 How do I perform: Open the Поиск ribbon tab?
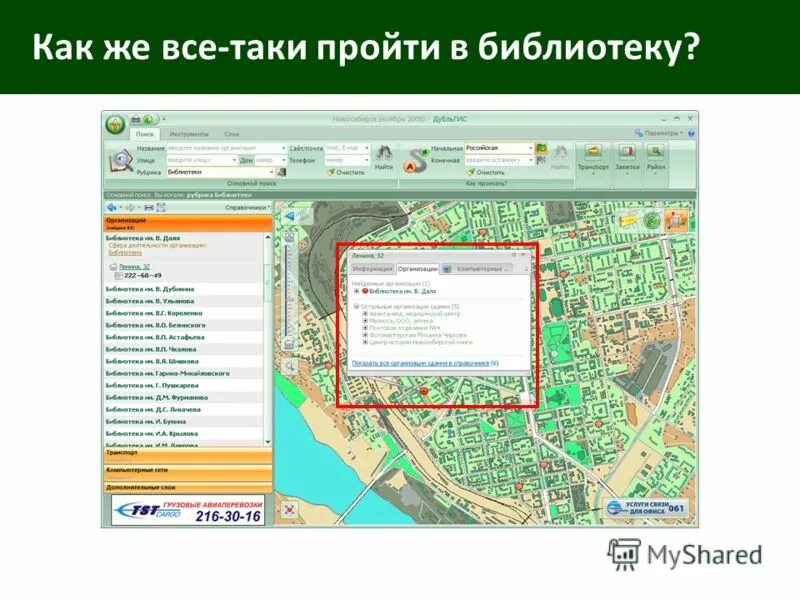pos(145,134)
